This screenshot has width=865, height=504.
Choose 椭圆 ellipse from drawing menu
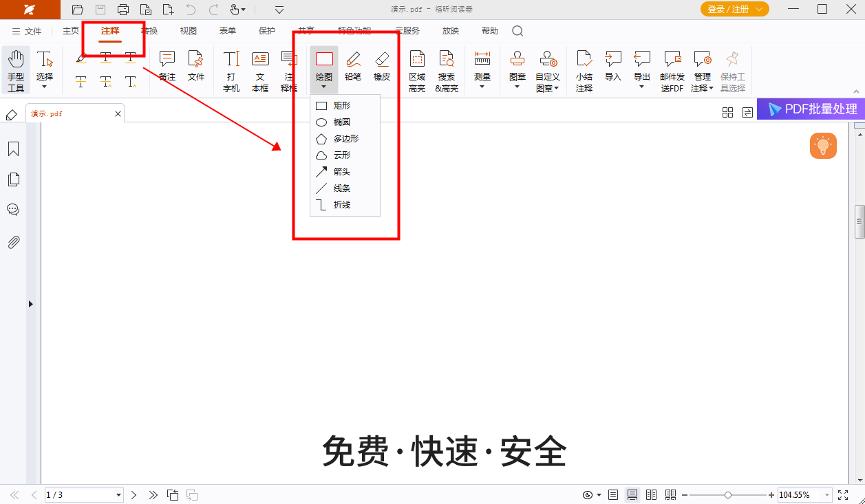tap(345, 122)
